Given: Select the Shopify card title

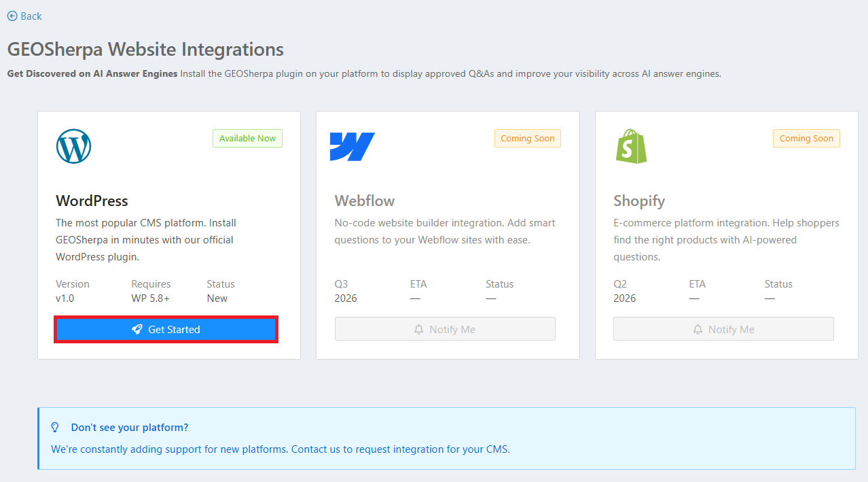Looking at the screenshot, I should pyautogui.click(x=639, y=201).
